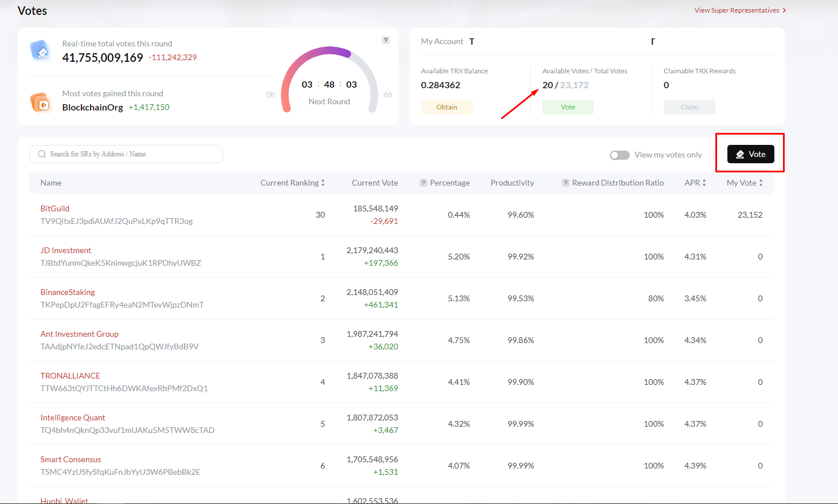Image resolution: width=838 pixels, height=504 pixels.
Task: Open Intelligence Quant representative page
Action: (73, 418)
